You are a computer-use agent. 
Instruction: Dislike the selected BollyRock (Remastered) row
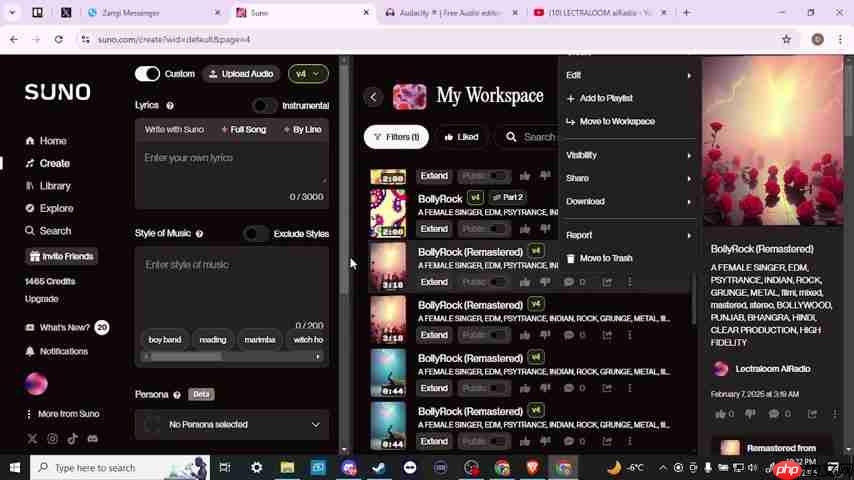545,282
